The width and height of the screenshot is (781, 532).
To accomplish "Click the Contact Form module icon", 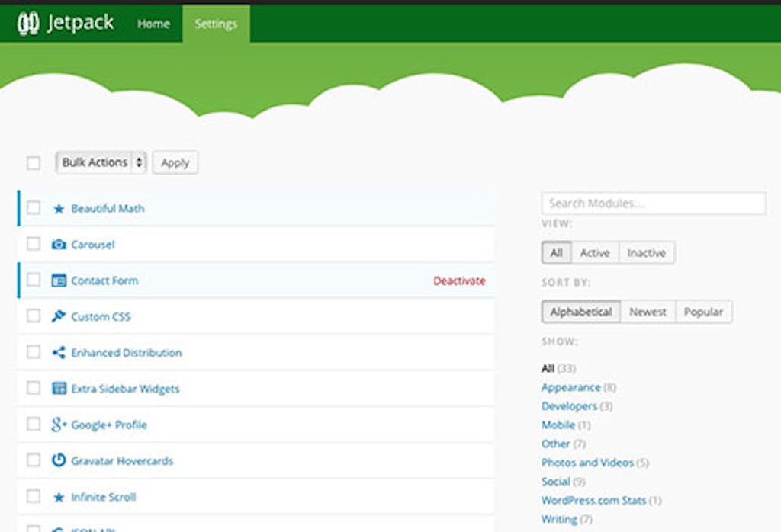I will 57,280.
